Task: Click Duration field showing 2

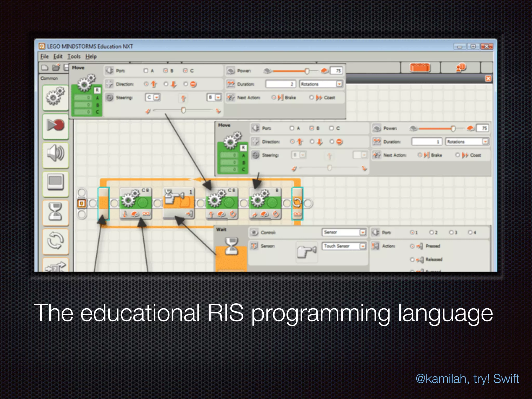Action: 281,84
